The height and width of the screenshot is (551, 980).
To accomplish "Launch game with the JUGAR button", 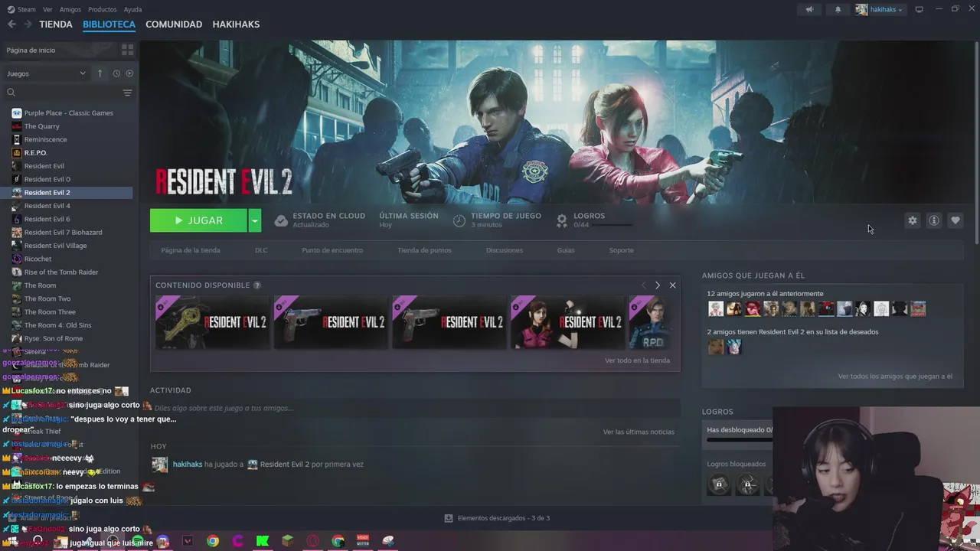I will tap(198, 220).
